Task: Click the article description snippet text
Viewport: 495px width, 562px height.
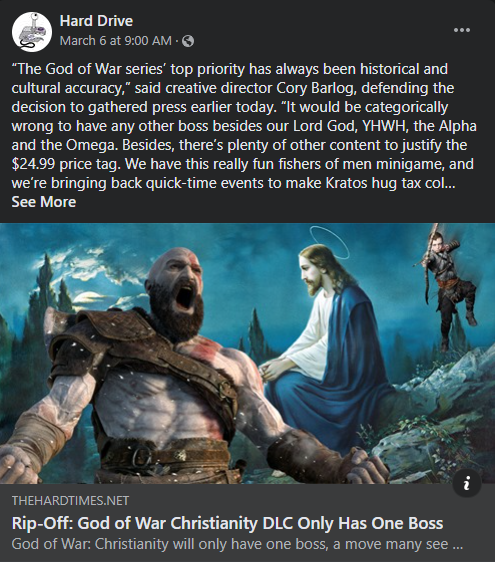Action: 237,544
